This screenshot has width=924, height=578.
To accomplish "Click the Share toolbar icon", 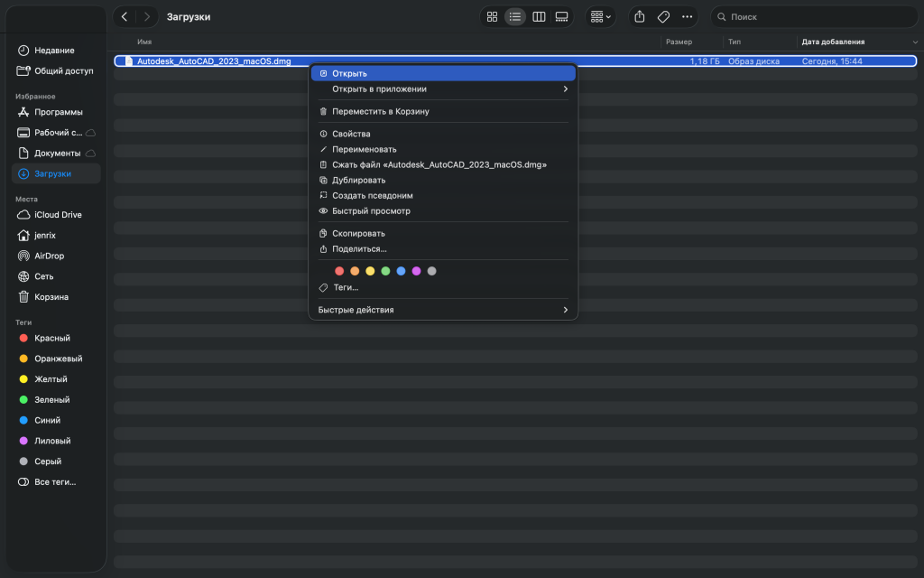I will 640,16.
